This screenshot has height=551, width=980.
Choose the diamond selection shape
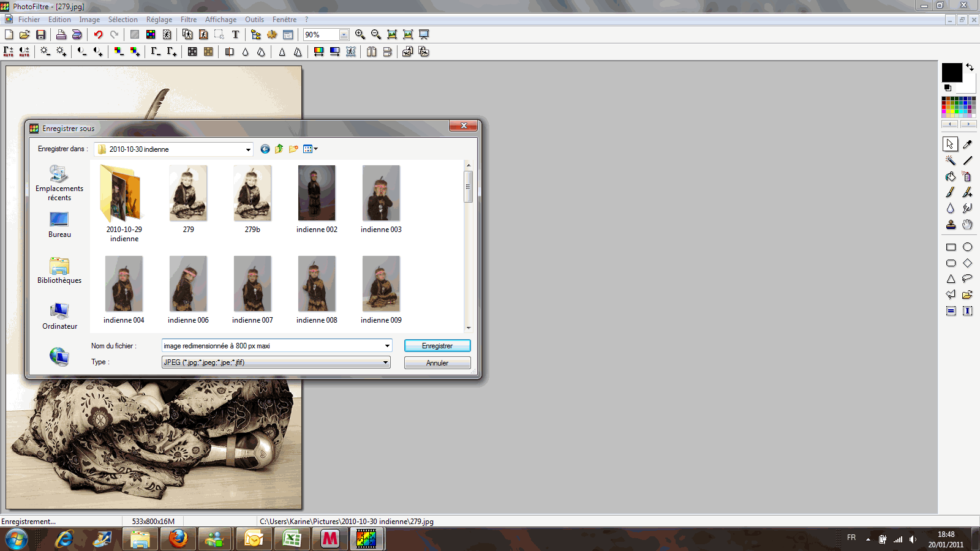click(x=967, y=263)
